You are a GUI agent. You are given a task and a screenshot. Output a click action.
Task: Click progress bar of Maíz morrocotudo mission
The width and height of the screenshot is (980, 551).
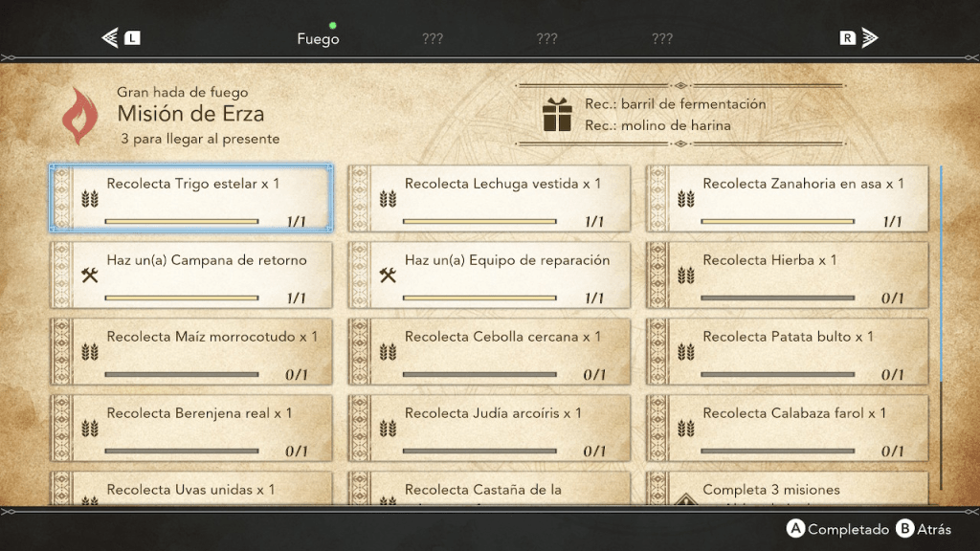[181, 375]
